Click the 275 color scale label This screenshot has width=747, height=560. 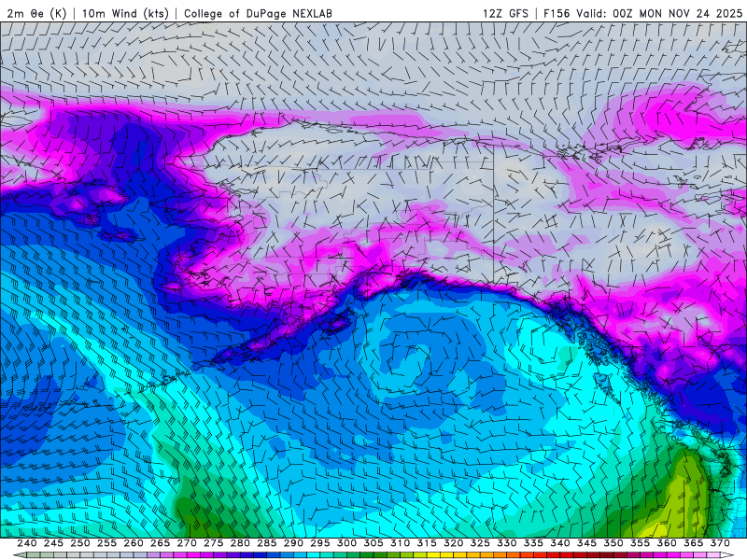[x=214, y=543]
